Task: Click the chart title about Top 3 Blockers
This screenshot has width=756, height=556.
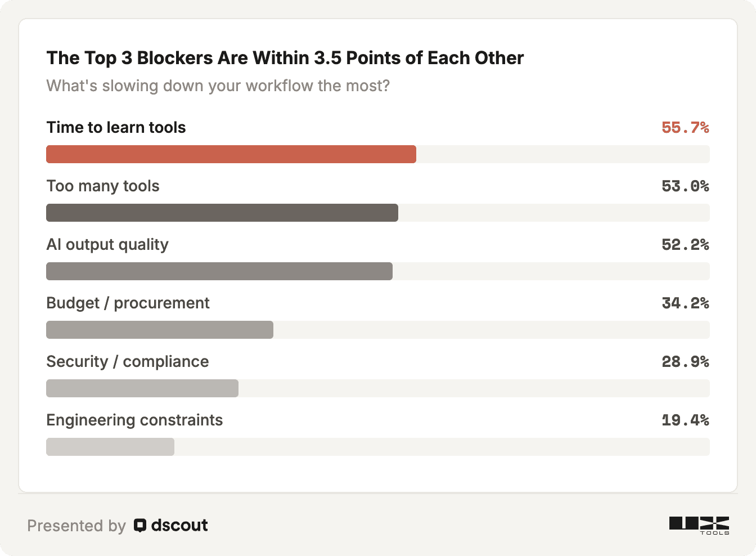Action: coord(285,58)
